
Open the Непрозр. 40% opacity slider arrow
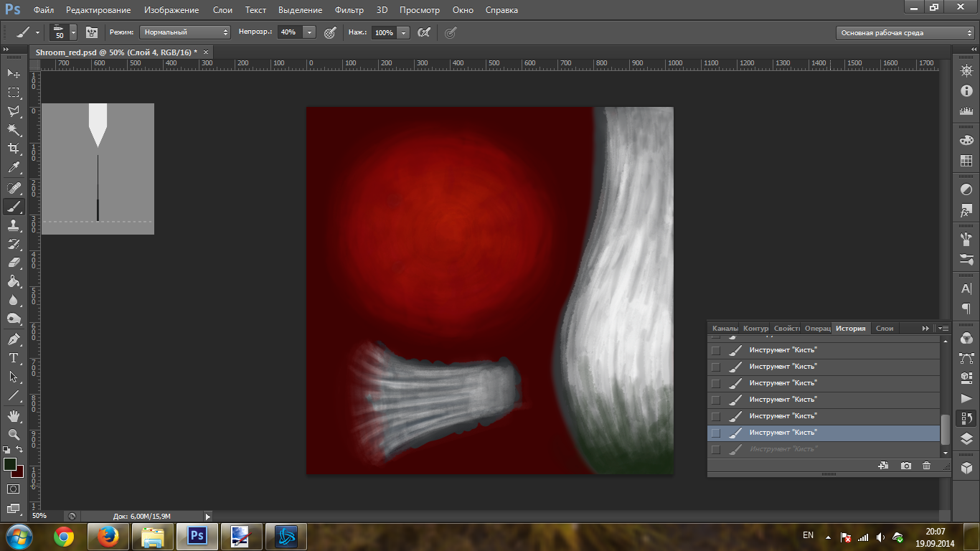(x=309, y=32)
